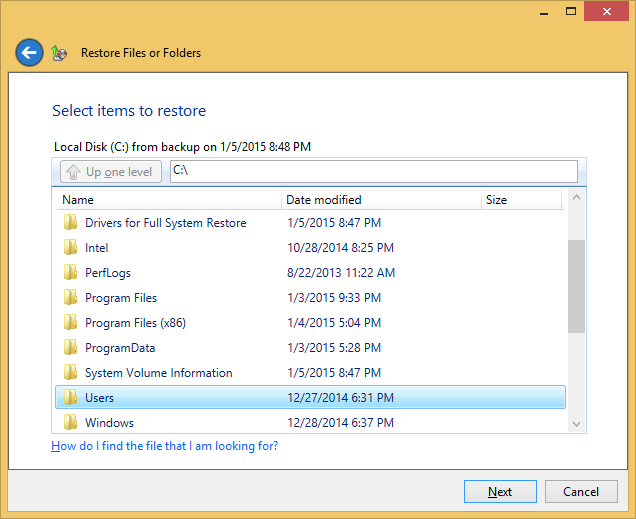Click the System Volume Information folder icon
Screen dimensions: 636x519
coord(70,373)
